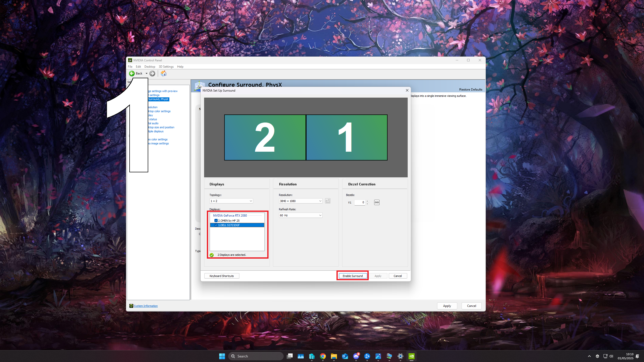Click Cancel in Set Up Surround dialog

coord(398,276)
